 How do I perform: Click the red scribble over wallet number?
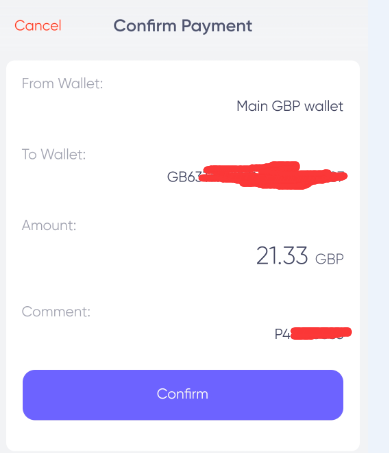pos(273,175)
